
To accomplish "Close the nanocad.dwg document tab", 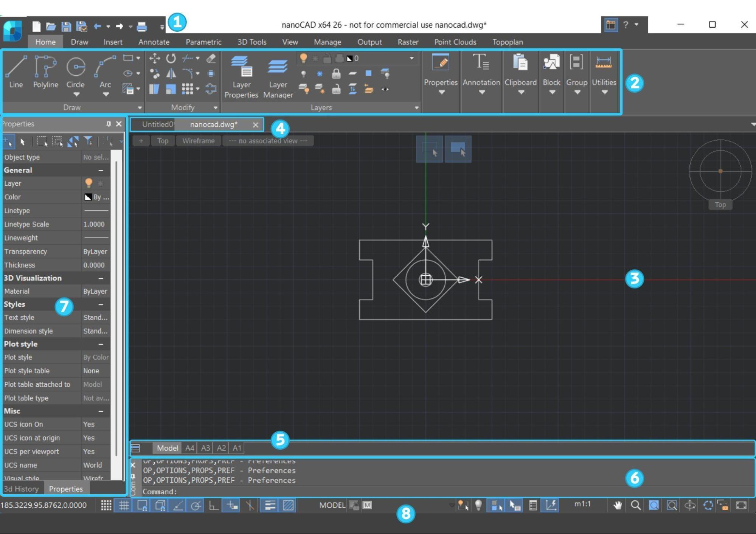I will 256,124.
